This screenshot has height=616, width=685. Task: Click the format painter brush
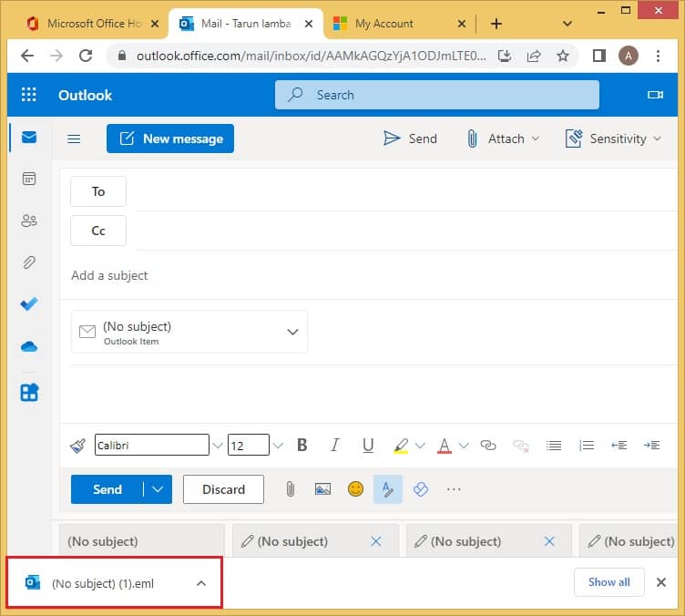(x=78, y=446)
